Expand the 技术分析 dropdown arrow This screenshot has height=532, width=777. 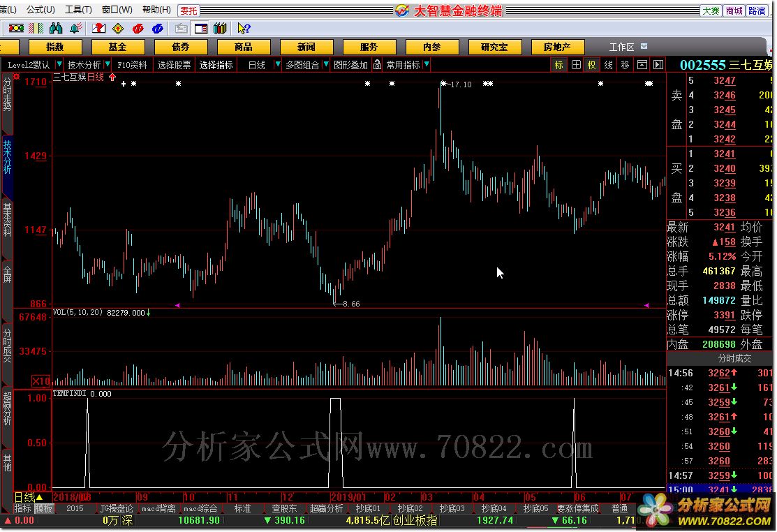click(x=108, y=64)
